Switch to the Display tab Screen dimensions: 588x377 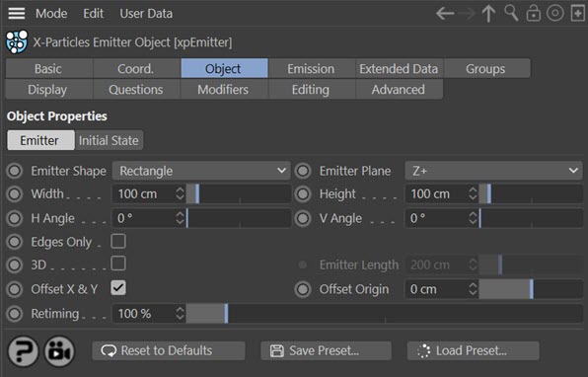coord(48,89)
